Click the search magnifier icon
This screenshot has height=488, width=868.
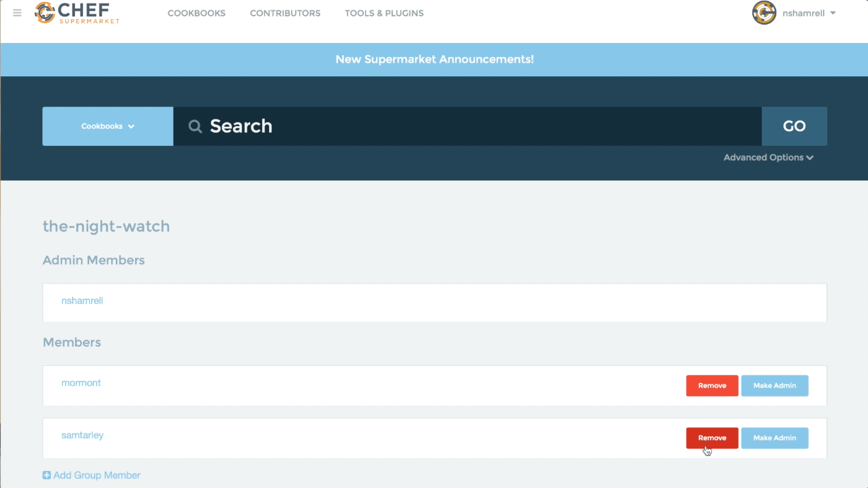(x=196, y=126)
